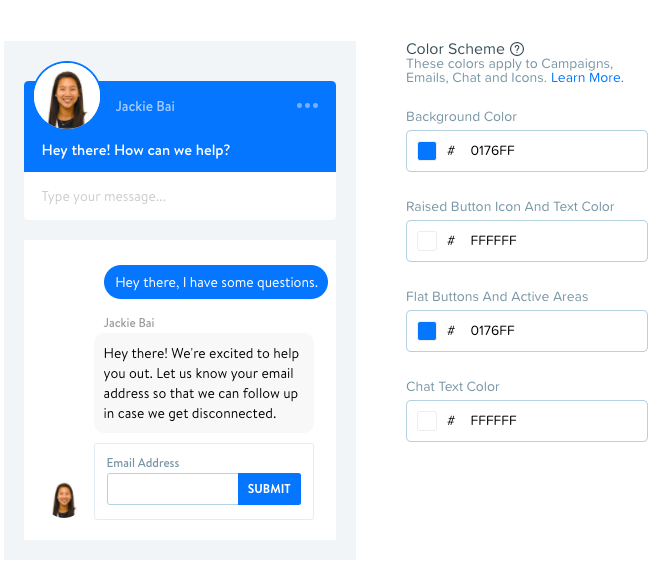The image size is (660, 581).
Task: Click the Chat Text Color label
Action: click(x=453, y=387)
